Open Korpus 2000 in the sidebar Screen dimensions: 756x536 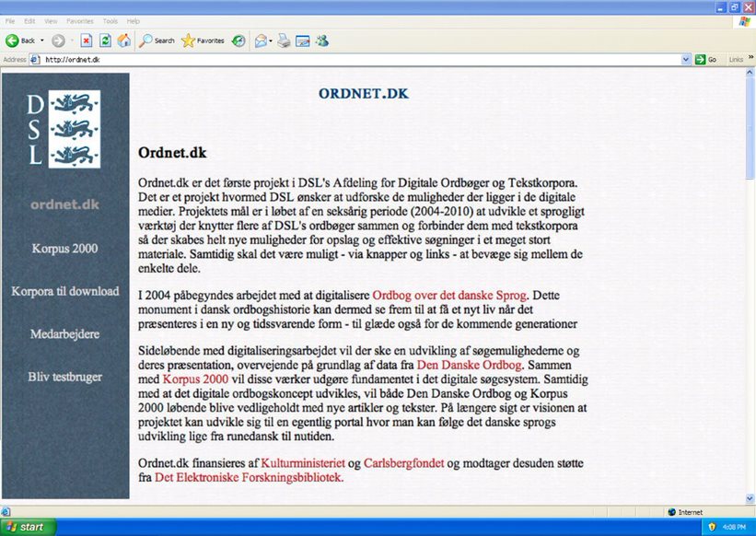(x=64, y=249)
